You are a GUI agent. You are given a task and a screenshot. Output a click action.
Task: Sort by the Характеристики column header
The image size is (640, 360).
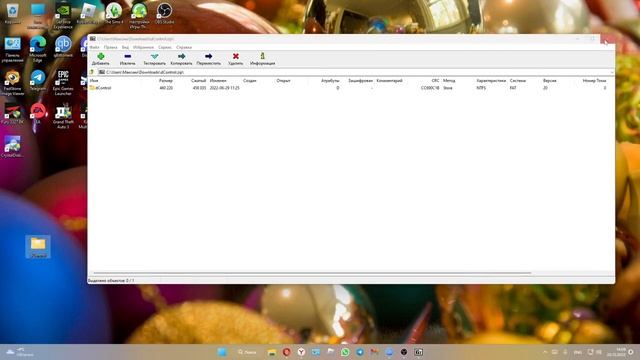[491, 81]
